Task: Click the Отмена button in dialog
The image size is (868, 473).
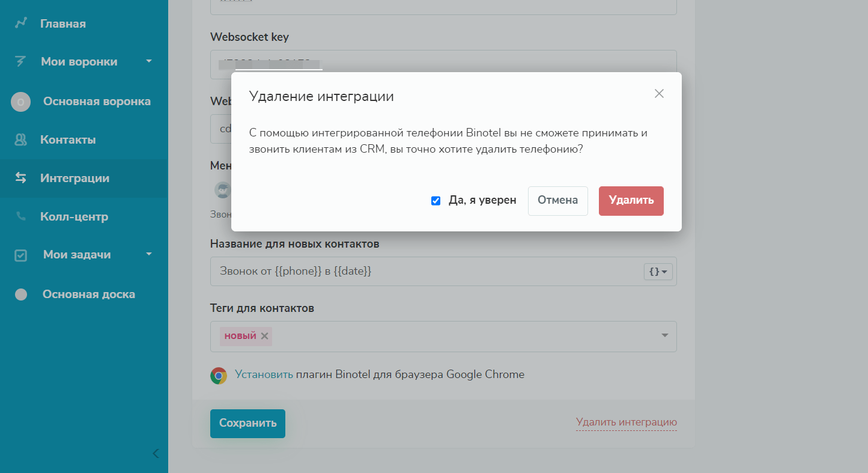Action: coord(557,201)
